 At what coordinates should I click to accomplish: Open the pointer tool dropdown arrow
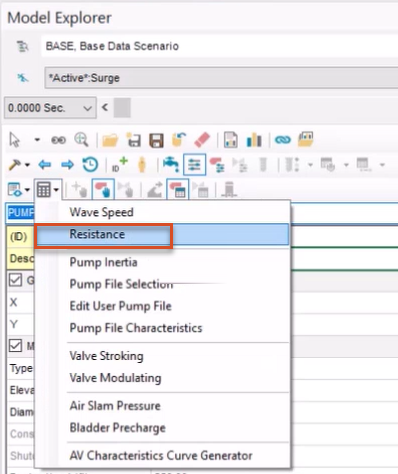point(37,140)
